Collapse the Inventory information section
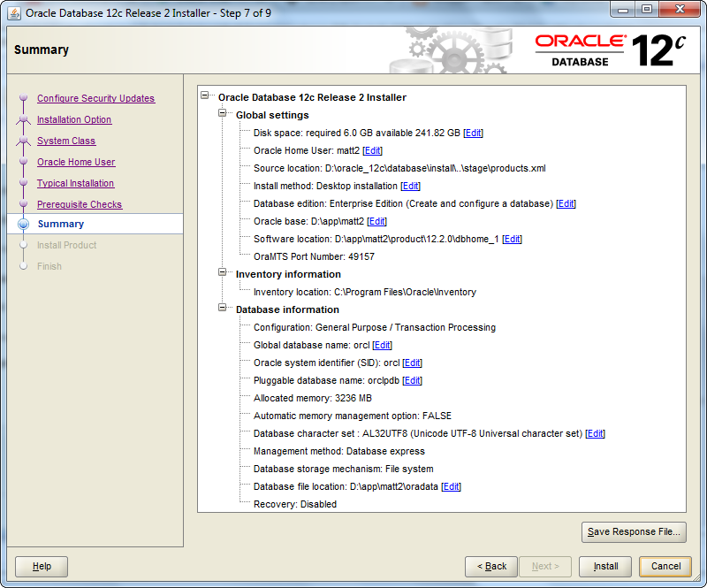707x588 pixels. [x=223, y=273]
